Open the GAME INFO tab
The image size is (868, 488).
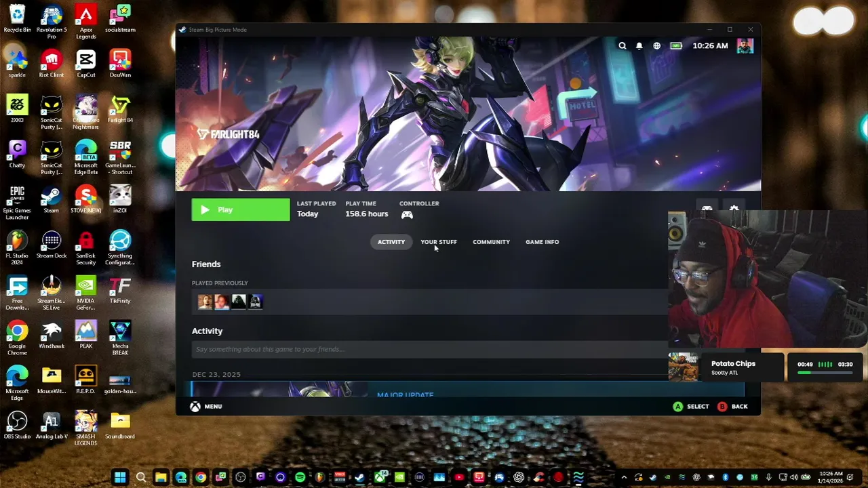point(542,242)
